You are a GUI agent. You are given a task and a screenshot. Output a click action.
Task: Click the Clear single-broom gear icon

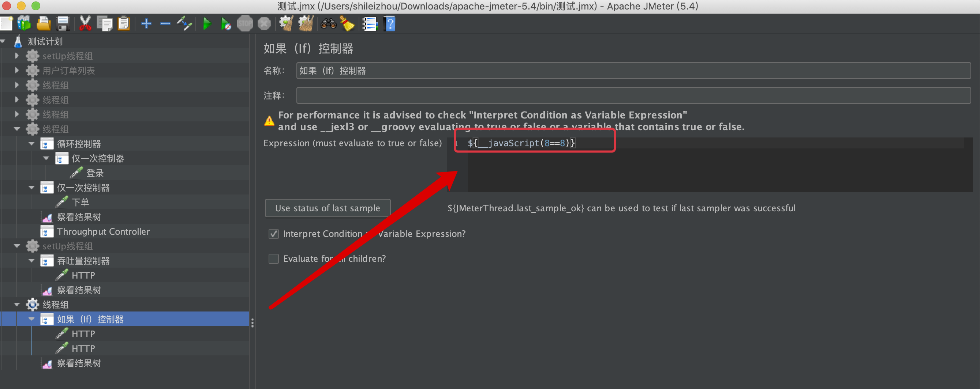[x=286, y=23]
